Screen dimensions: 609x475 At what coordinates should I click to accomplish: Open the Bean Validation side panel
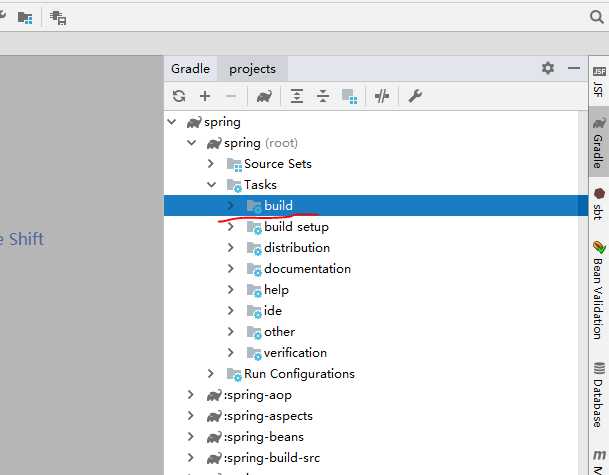coord(599,290)
